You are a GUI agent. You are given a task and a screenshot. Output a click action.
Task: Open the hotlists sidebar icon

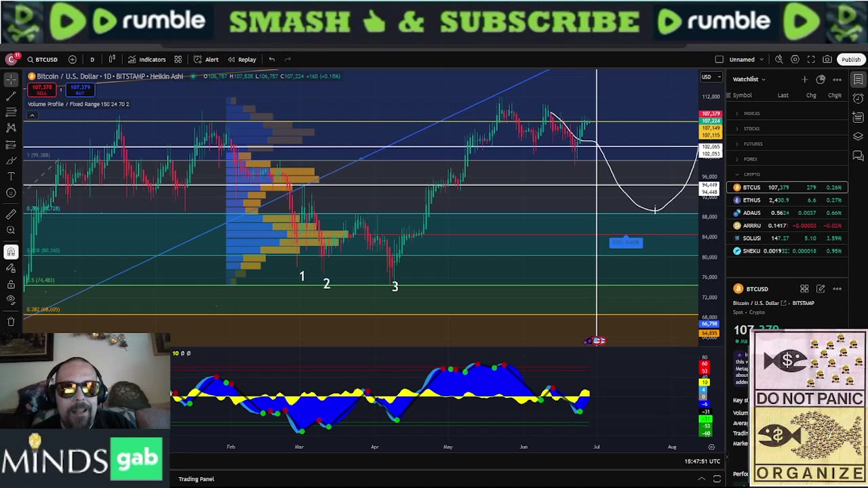[858, 117]
